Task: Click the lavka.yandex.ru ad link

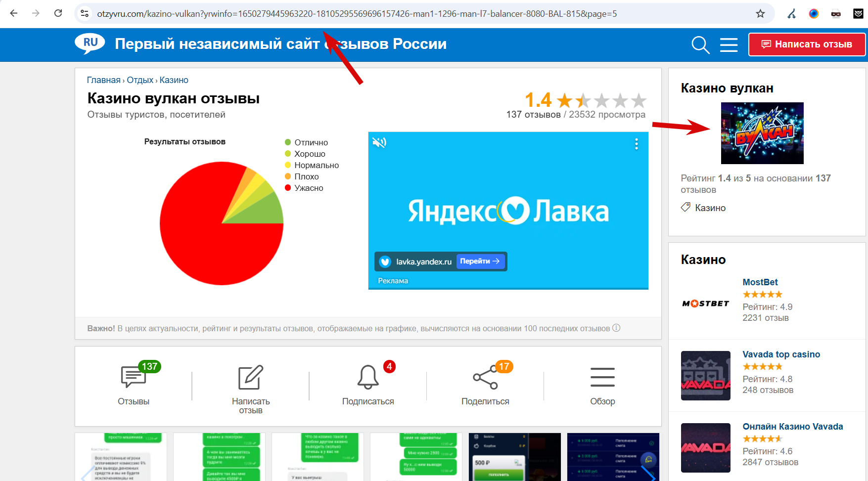Action: click(424, 262)
